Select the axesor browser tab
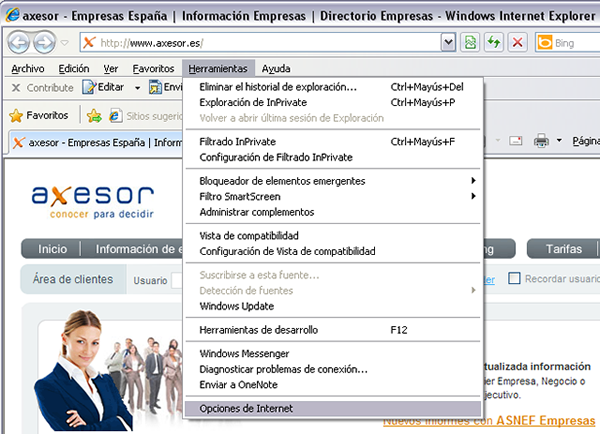Image resolution: width=600 pixels, height=434 pixels. click(96, 143)
